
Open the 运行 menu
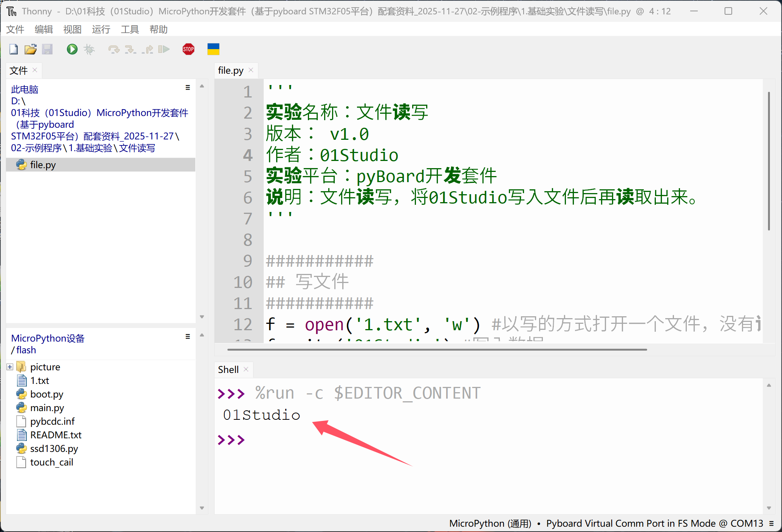[101, 29]
